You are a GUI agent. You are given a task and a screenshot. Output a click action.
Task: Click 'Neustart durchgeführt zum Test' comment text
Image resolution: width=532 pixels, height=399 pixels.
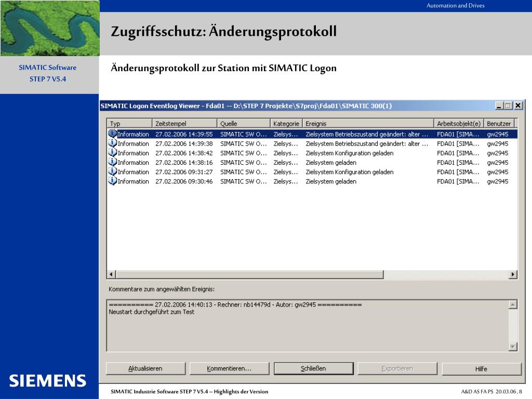coord(151,312)
